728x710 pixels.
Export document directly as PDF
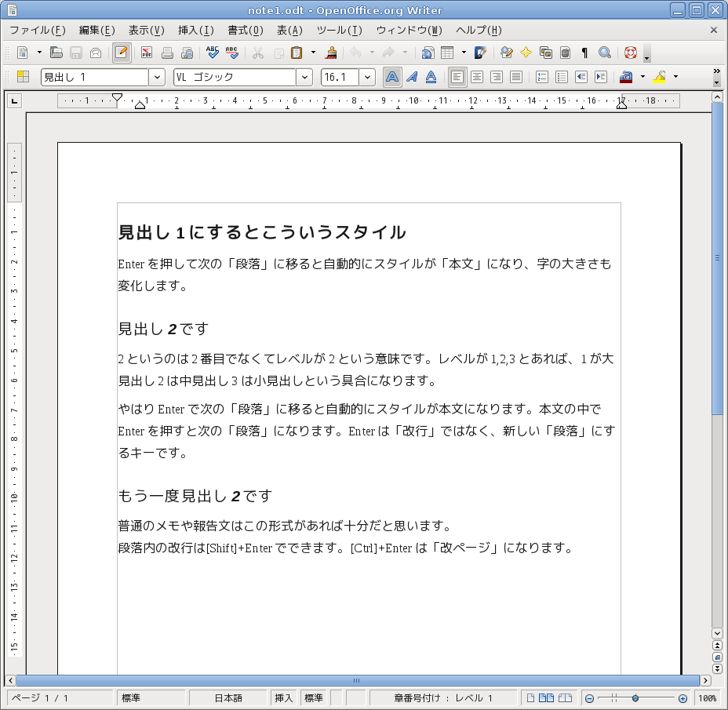[147, 53]
